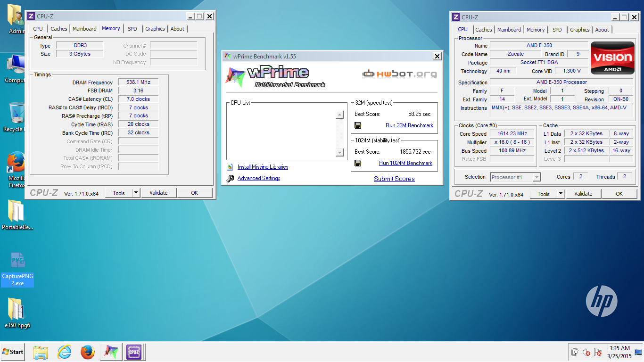Select the e350 hpg6 folder icon
The image size is (644, 362).
pyautogui.click(x=17, y=313)
